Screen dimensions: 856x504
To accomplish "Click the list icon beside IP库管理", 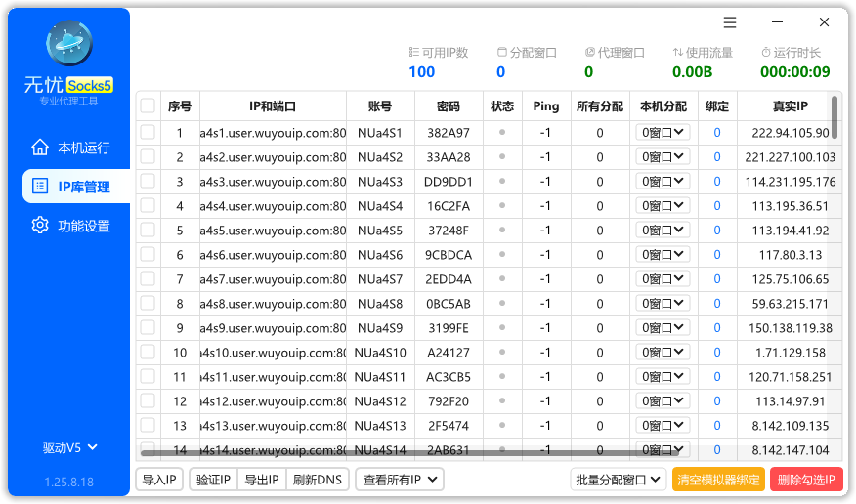I will click(39, 187).
